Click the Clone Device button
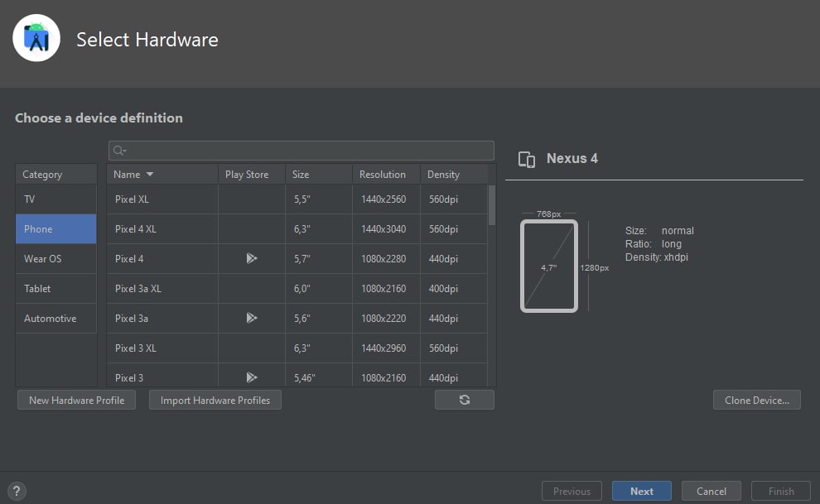The width and height of the screenshot is (820, 504). tap(757, 400)
